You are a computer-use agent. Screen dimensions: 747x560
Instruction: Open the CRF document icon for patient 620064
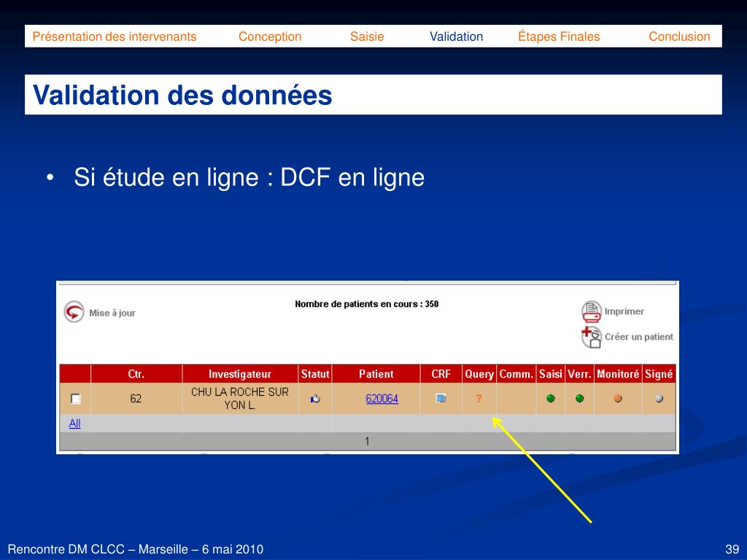441,398
